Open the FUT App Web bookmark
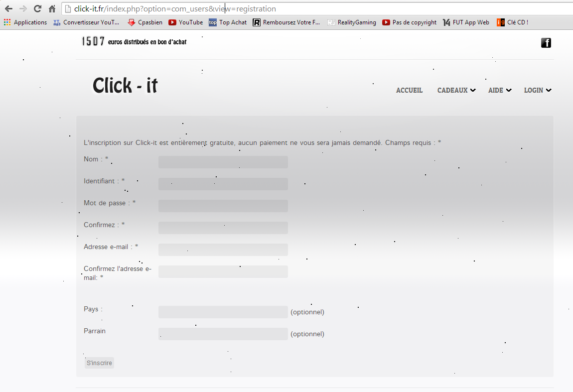Viewport: 573px width, 392px height. pyautogui.click(x=466, y=22)
